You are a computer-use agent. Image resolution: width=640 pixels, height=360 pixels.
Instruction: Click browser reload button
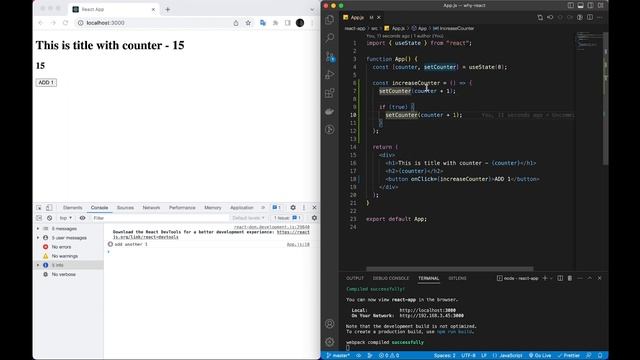pyautogui.click(x=66, y=23)
